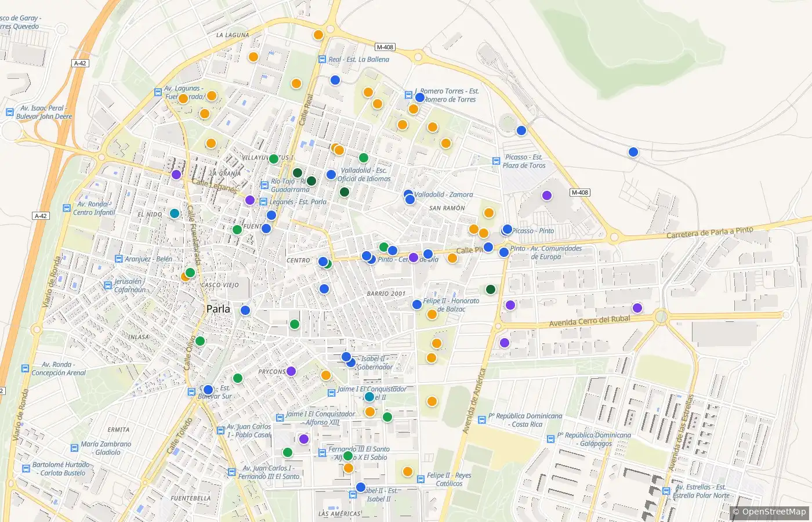
Task: Click the "Carretera de Parla a Pinto" road label
Action: 710,233
